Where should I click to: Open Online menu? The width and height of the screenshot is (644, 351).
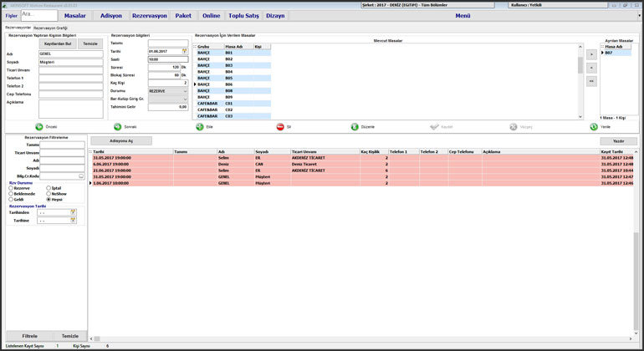point(211,16)
